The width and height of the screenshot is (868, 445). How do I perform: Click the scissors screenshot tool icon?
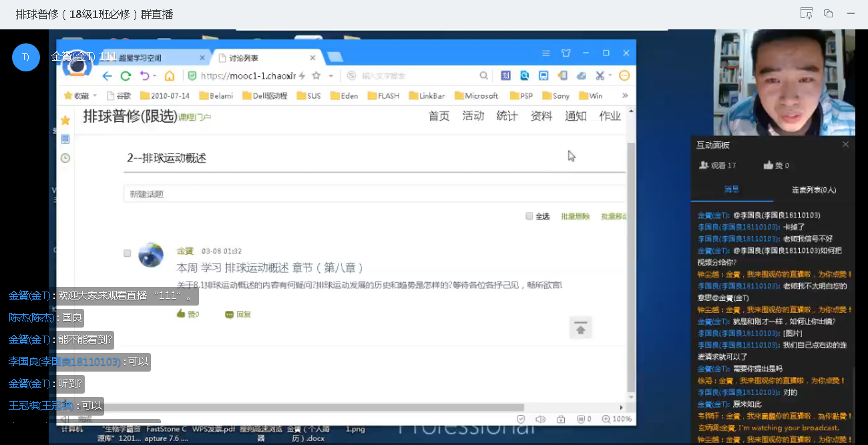pos(600,76)
